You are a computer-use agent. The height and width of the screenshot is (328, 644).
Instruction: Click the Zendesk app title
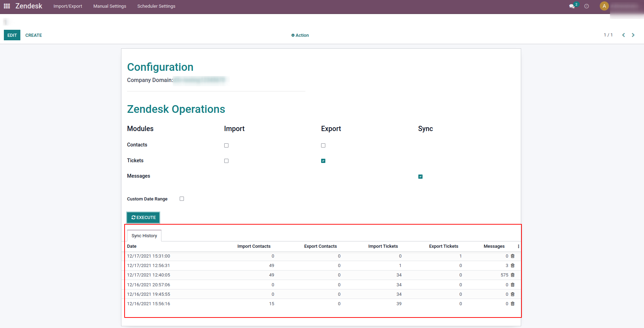(x=29, y=6)
